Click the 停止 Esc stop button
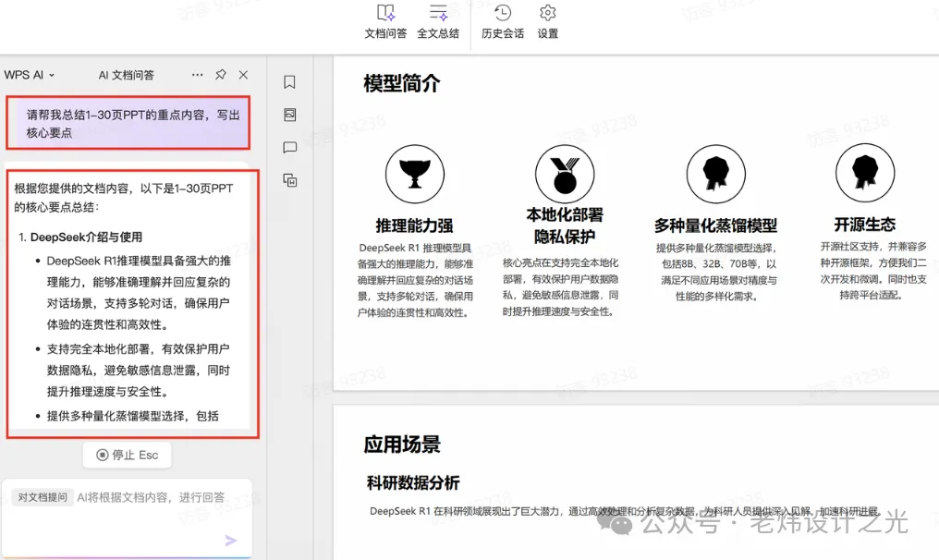939x560 pixels. coord(127,456)
